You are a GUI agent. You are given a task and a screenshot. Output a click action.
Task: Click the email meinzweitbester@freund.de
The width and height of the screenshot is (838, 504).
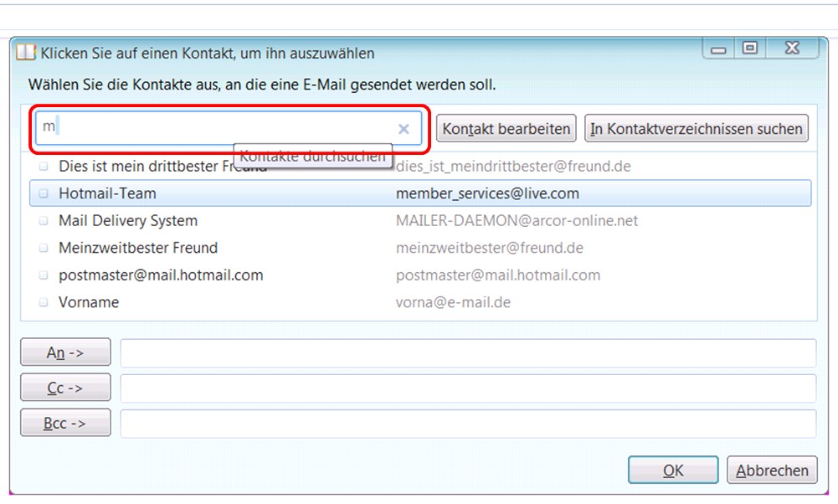[490, 248]
